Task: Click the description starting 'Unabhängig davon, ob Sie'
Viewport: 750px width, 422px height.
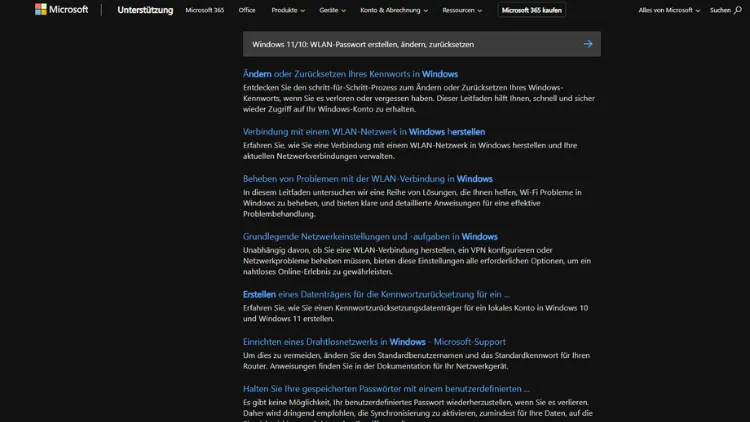Action: coord(417,261)
